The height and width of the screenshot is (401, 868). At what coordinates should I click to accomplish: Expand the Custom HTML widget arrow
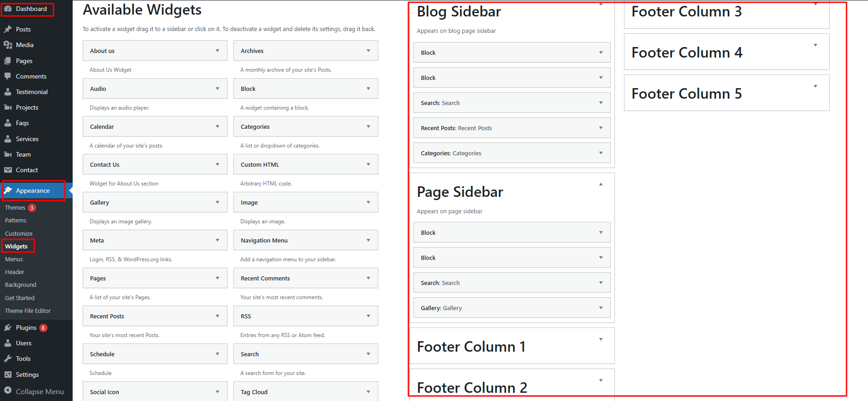pyautogui.click(x=368, y=164)
